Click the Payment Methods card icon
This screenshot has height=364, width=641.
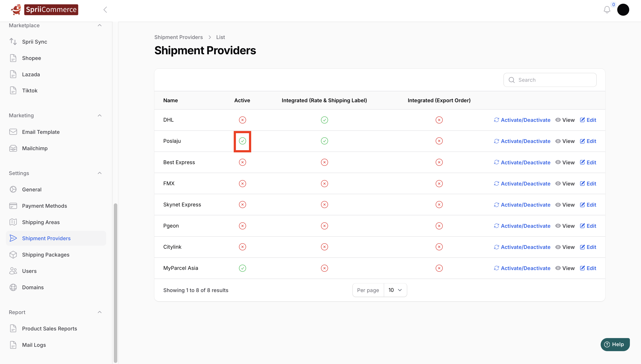tap(13, 206)
